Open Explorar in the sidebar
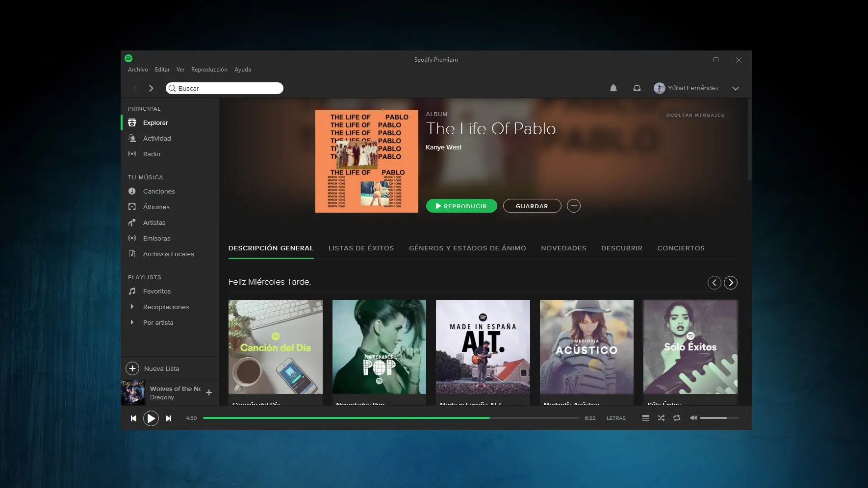This screenshot has height=488, width=868. [x=155, y=122]
